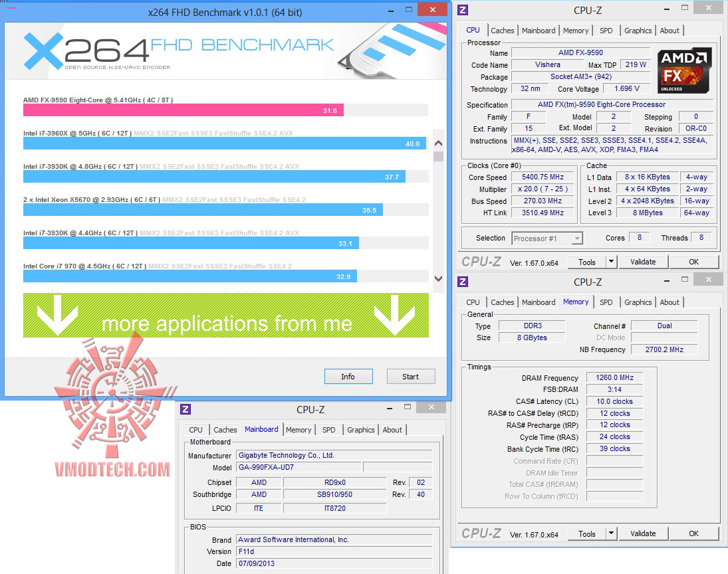
Task: Switch to the Caches tab in the top CPU-Z window
Action: coord(503,31)
